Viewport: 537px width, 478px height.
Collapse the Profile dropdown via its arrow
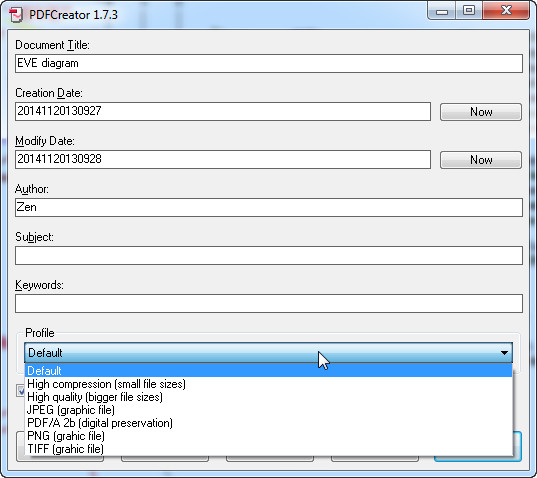(504, 353)
